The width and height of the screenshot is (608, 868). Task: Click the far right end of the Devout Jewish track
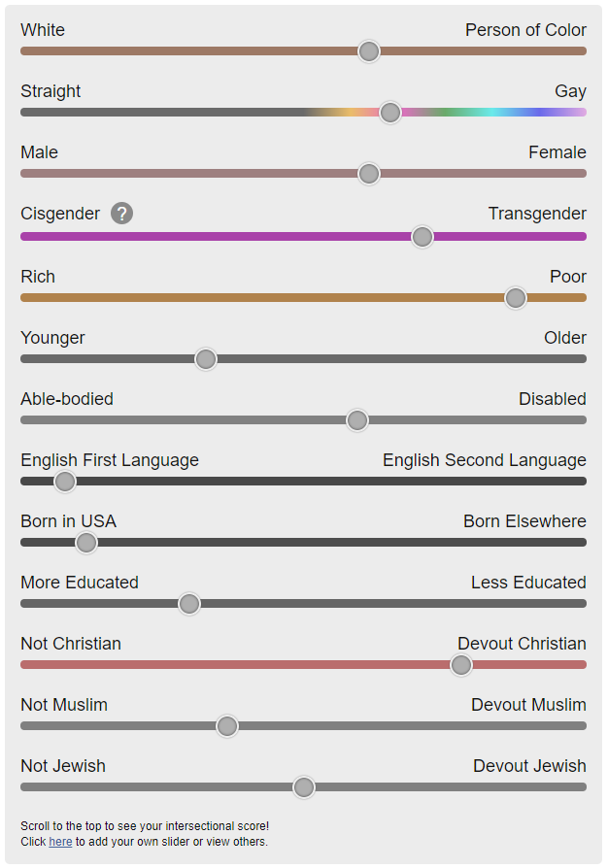click(583, 787)
